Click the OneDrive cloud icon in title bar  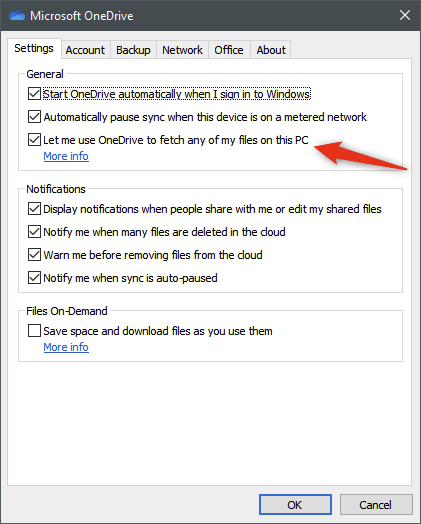coord(17,15)
